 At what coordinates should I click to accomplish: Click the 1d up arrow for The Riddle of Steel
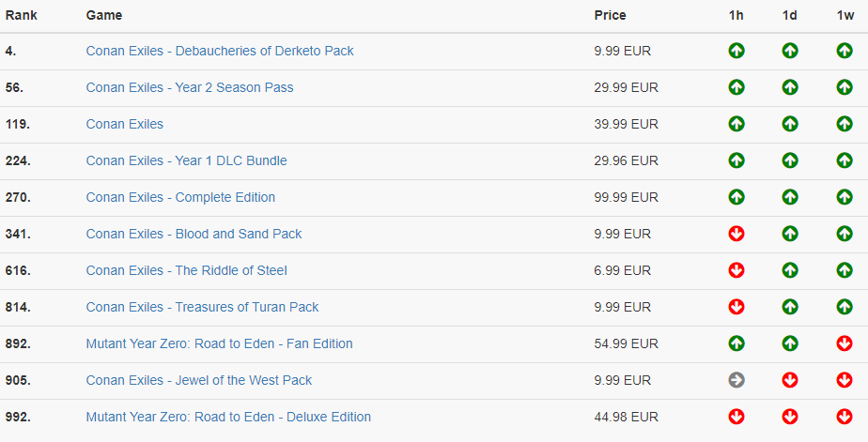tap(790, 270)
